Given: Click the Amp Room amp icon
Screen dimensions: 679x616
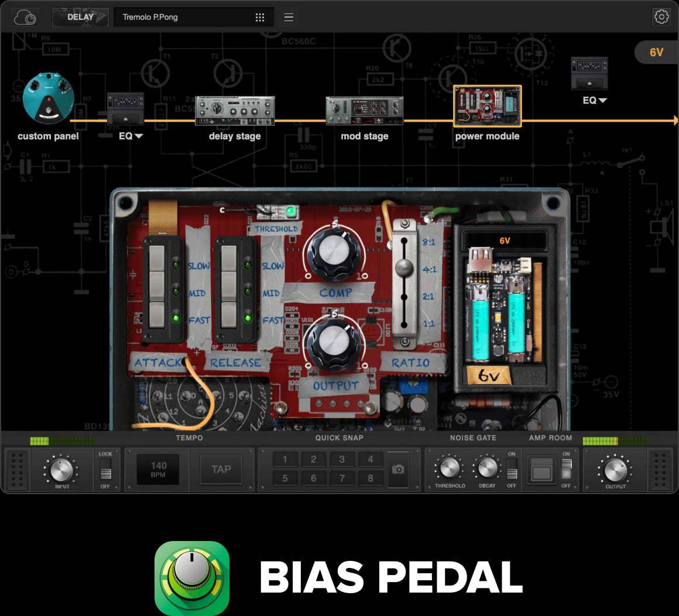Looking at the screenshot, I should tap(541, 470).
